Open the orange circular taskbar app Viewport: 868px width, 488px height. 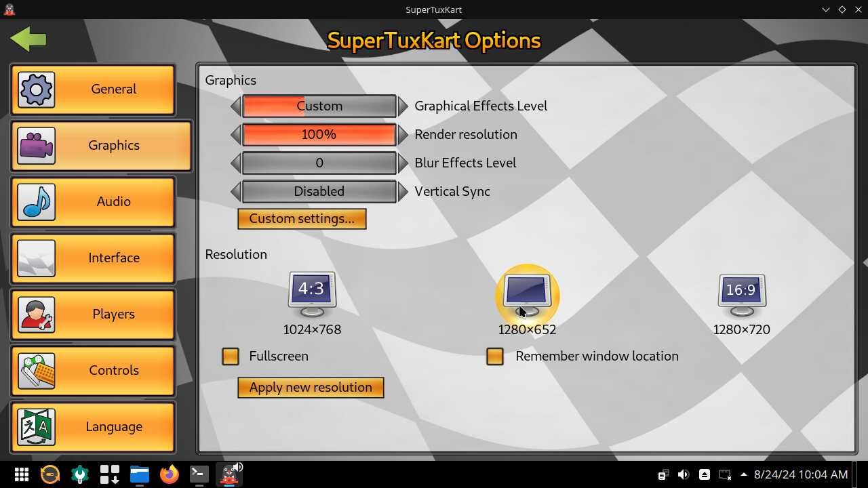click(x=50, y=474)
